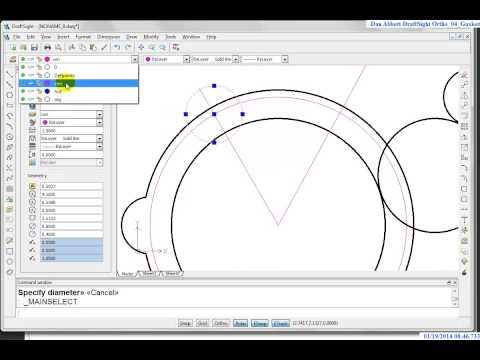Open the ByLayer line color dropdown

186,59
